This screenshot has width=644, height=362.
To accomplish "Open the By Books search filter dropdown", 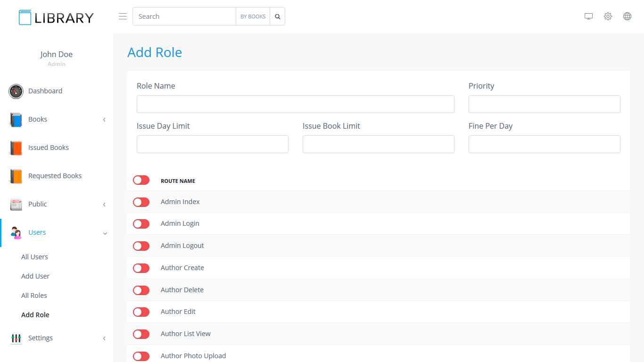I will click(x=253, y=16).
